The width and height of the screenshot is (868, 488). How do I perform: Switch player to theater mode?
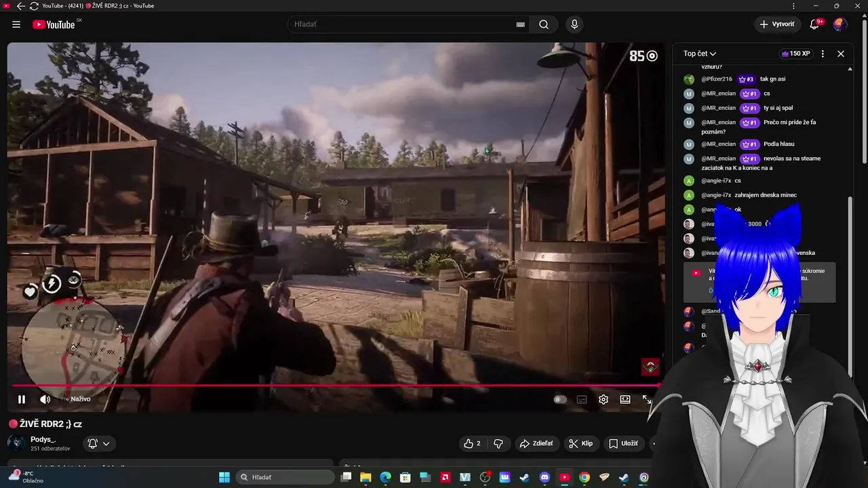[625, 399]
